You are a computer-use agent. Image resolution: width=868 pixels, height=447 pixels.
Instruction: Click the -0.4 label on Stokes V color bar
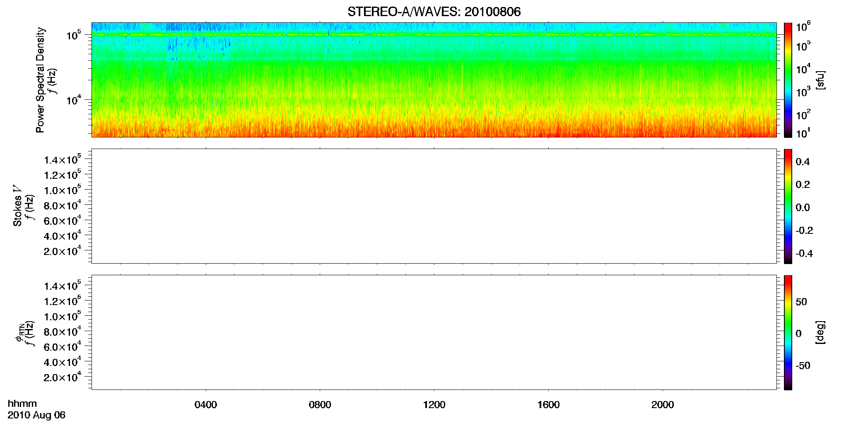click(x=804, y=254)
